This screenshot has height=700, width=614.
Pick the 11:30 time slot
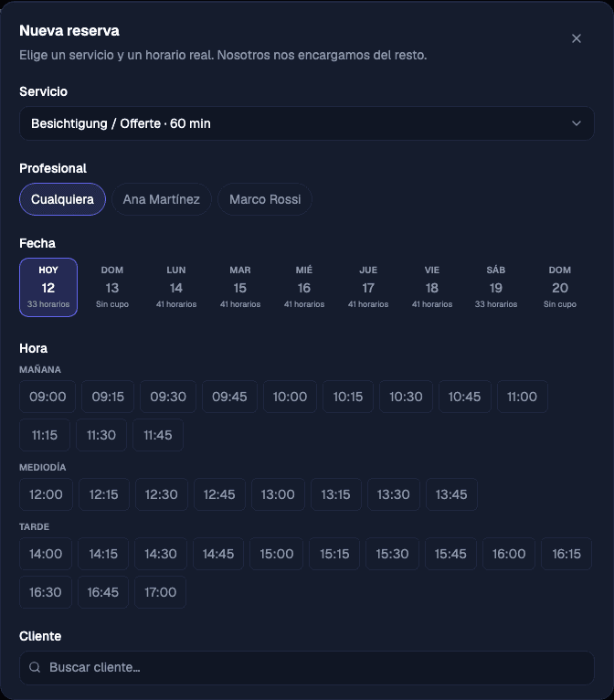[x=101, y=435]
